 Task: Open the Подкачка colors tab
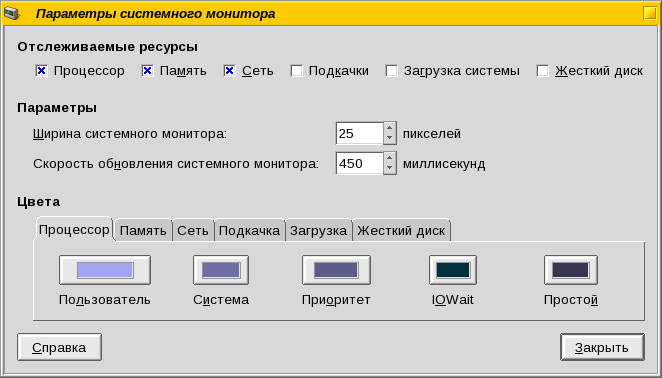pos(249,231)
